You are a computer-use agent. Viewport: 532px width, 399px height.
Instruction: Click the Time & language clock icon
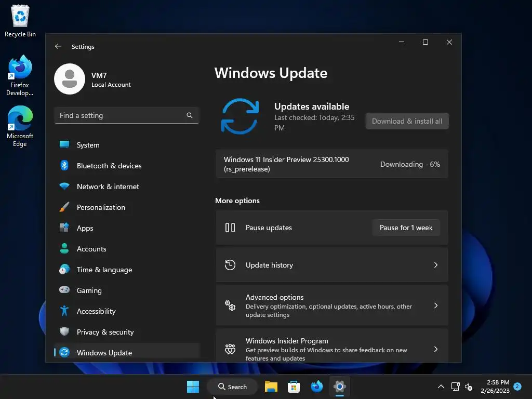click(x=64, y=269)
